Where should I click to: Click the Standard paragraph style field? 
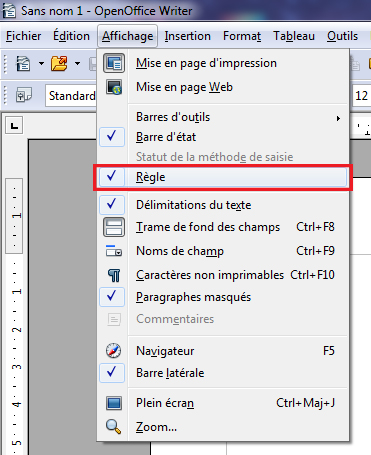coord(71,96)
